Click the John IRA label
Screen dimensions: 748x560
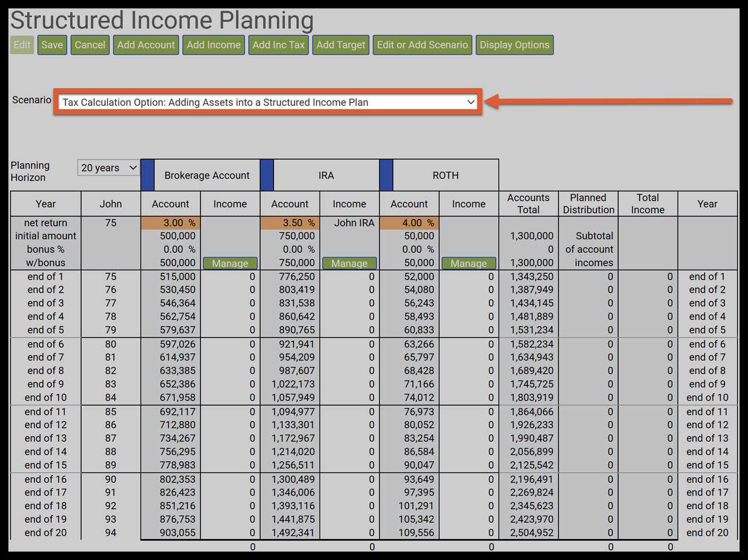coord(354,223)
